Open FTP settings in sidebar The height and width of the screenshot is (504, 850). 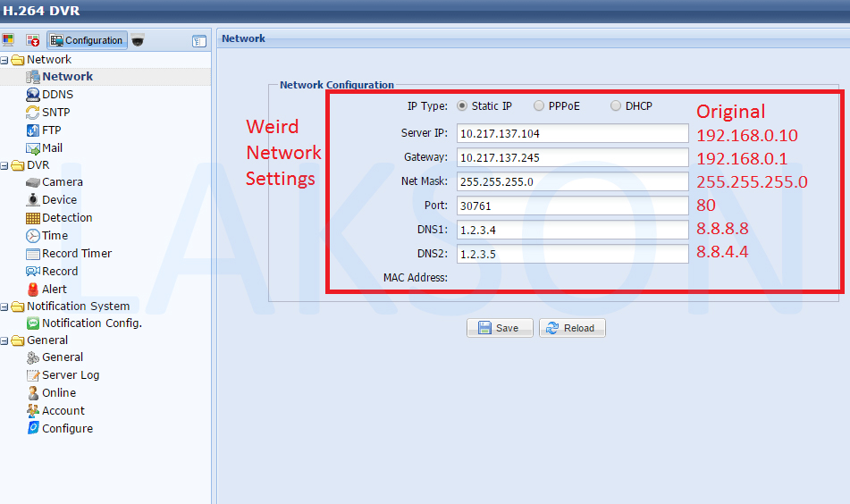51,130
